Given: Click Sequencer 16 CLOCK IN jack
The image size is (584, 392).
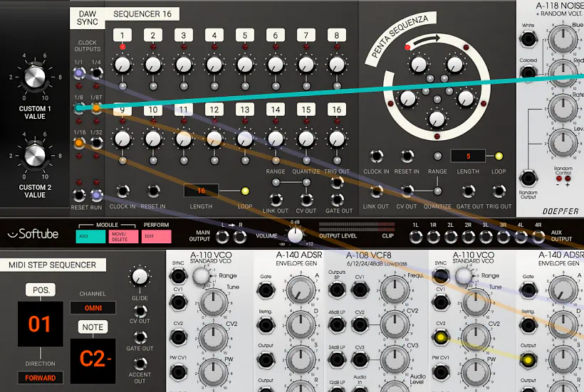Looking at the screenshot, I should (122, 191).
